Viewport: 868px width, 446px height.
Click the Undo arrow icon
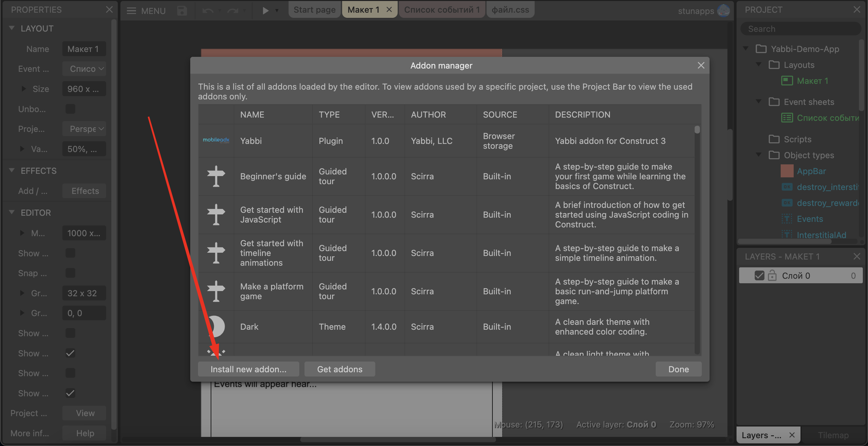[x=207, y=10]
